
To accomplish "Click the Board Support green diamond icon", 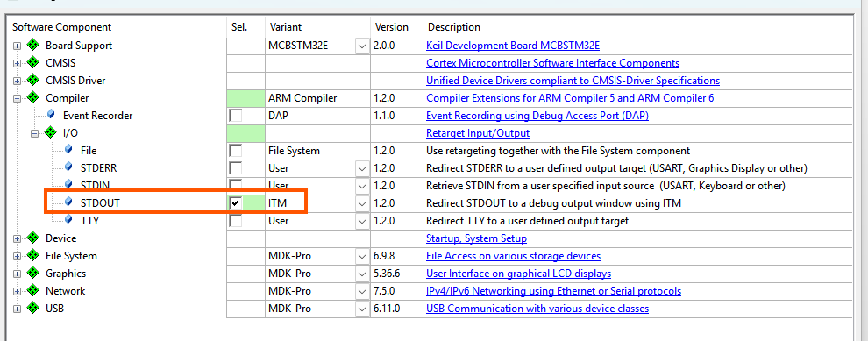I will coord(33,46).
